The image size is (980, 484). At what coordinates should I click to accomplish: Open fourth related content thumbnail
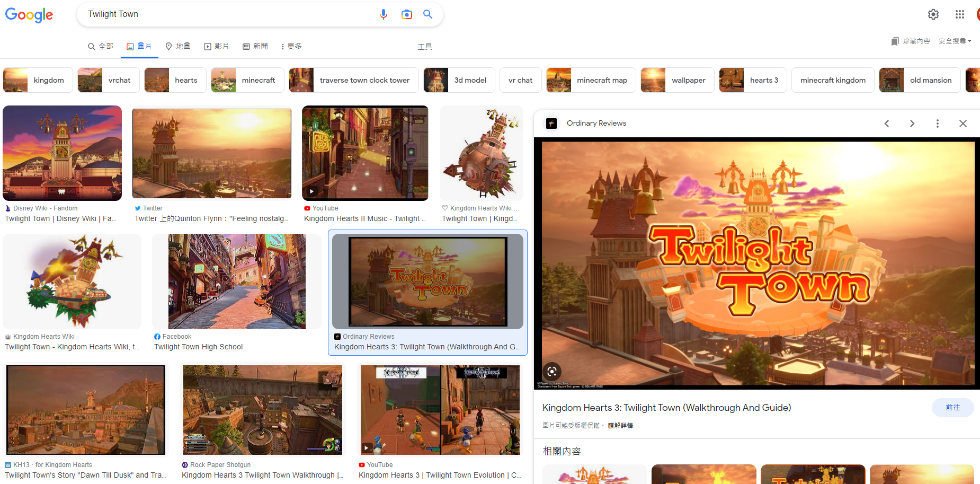pyautogui.click(x=922, y=474)
